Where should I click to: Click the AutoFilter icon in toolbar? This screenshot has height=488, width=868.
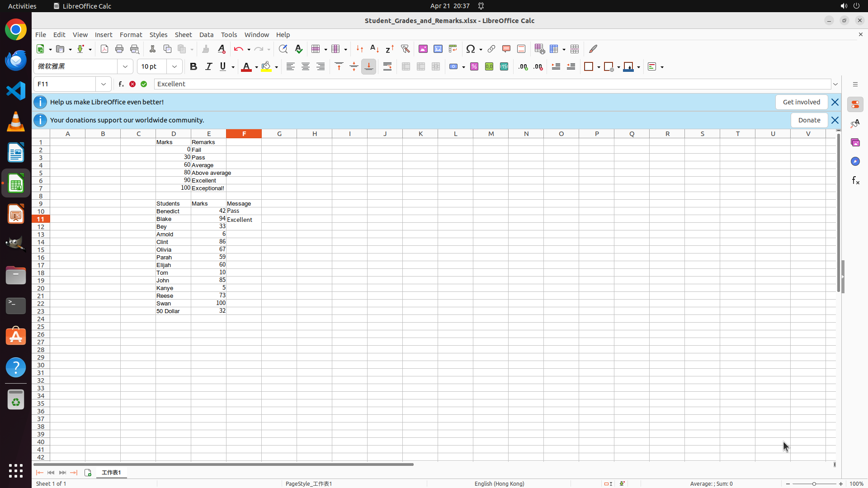[x=405, y=49]
